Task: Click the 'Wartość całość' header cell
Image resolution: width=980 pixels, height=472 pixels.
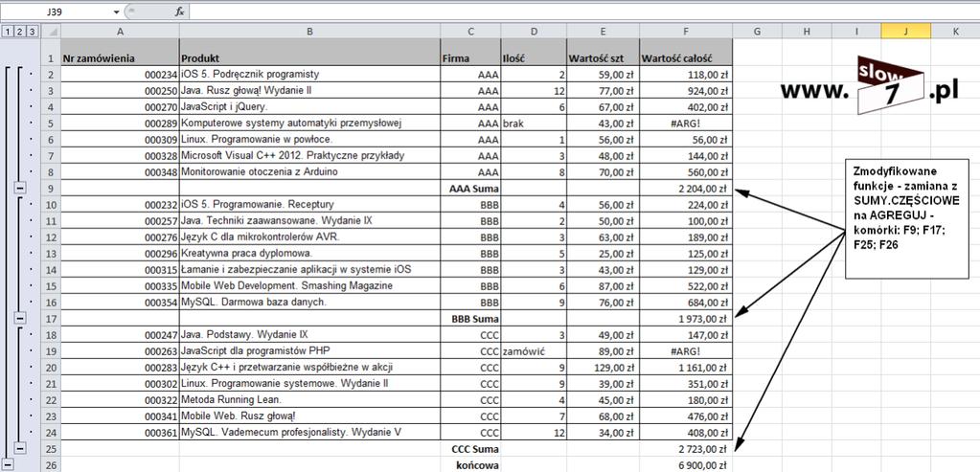Action: point(686,53)
